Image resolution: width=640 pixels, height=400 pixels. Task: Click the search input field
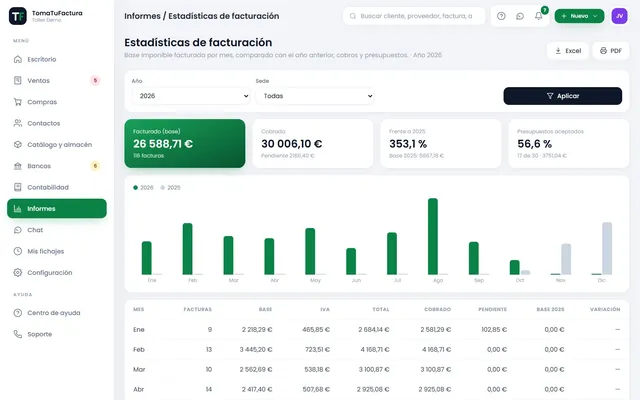pyautogui.click(x=414, y=16)
